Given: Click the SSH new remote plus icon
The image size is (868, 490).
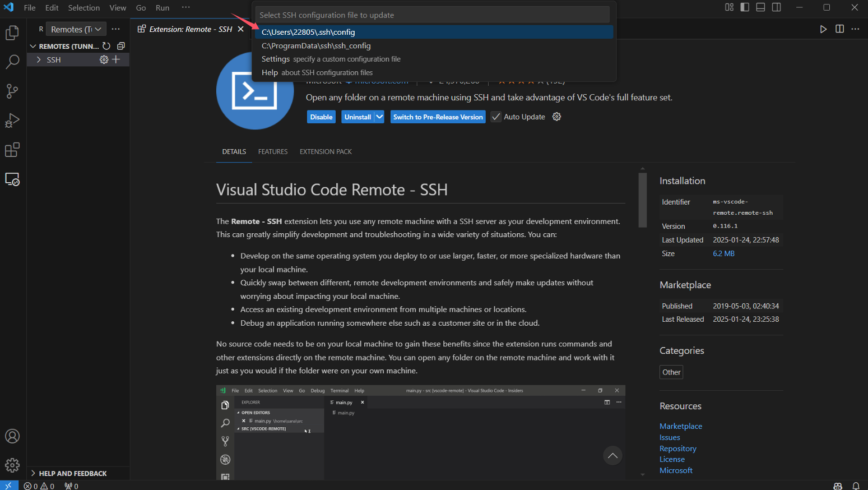Looking at the screenshot, I should tap(116, 59).
